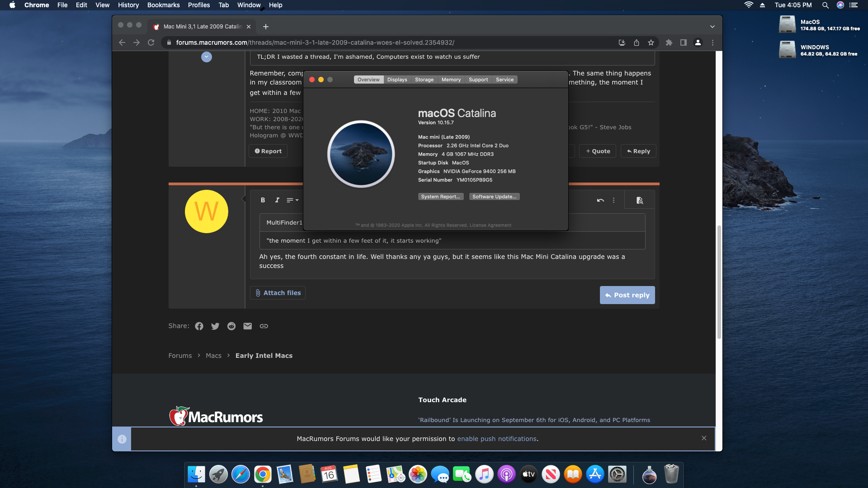The width and height of the screenshot is (868, 488).
Task: Toggle Chrome side panel icon
Action: [684, 42]
